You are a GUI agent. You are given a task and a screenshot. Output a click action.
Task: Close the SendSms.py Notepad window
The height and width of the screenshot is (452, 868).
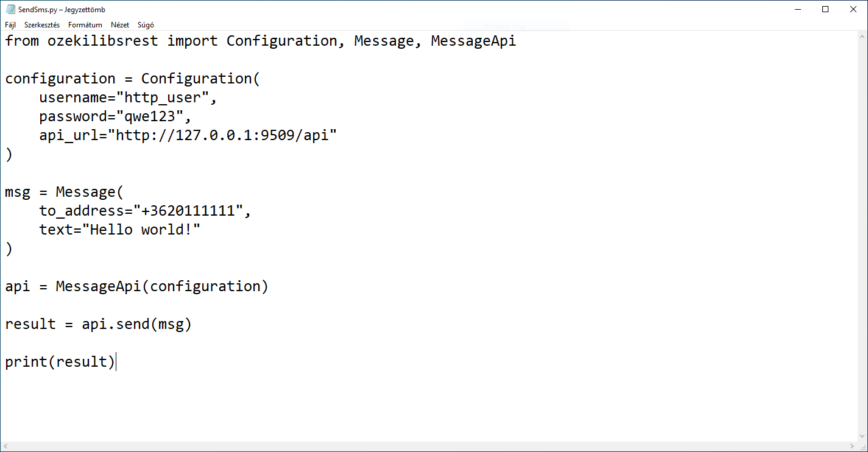coord(854,9)
